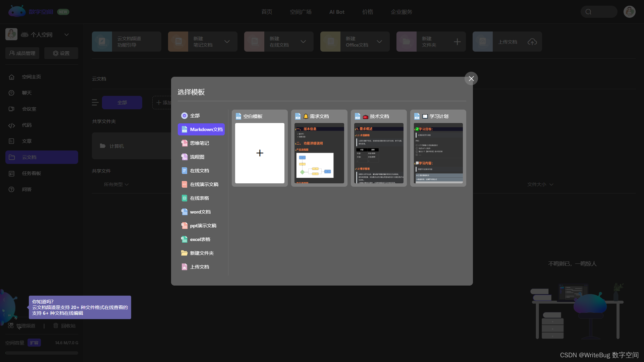Click the search icon in header
Screen dimensions: 644x362
pos(588,12)
